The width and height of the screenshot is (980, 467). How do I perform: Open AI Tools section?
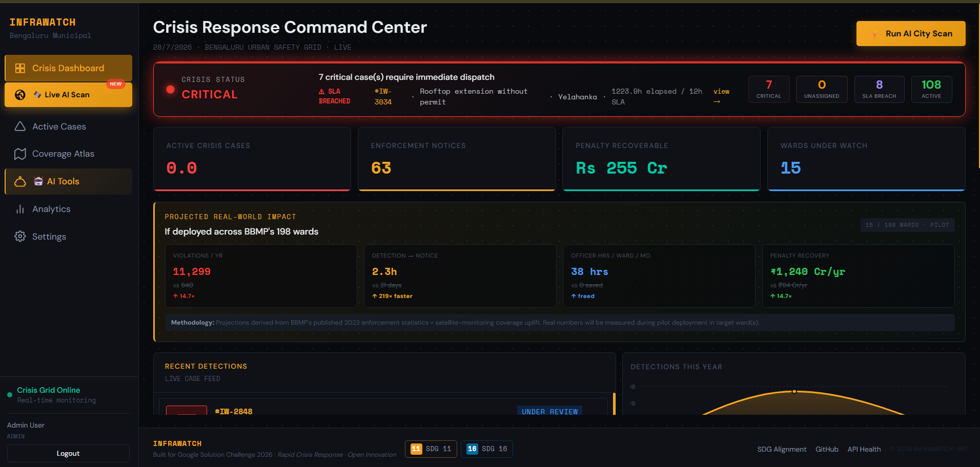coord(68,181)
